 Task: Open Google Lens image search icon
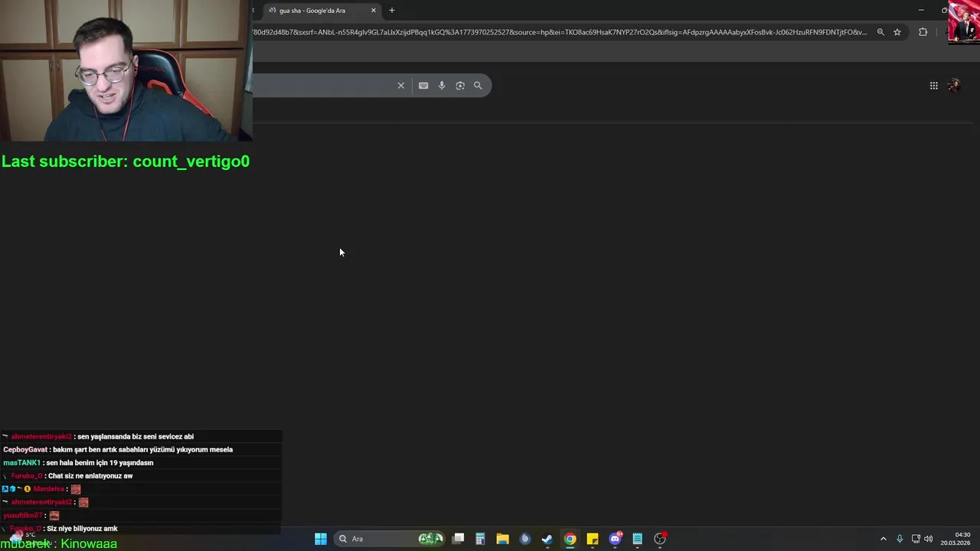coord(460,86)
